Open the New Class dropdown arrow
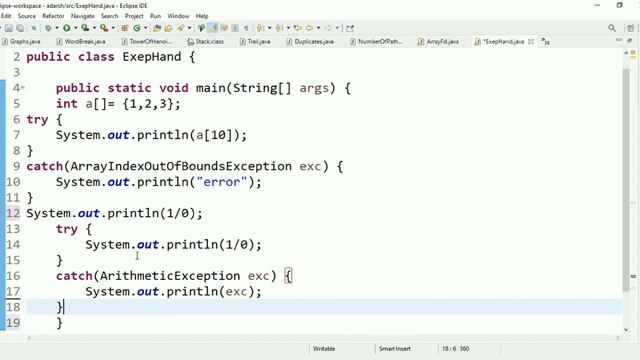This screenshot has width=640, height=360. tap(146, 28)
